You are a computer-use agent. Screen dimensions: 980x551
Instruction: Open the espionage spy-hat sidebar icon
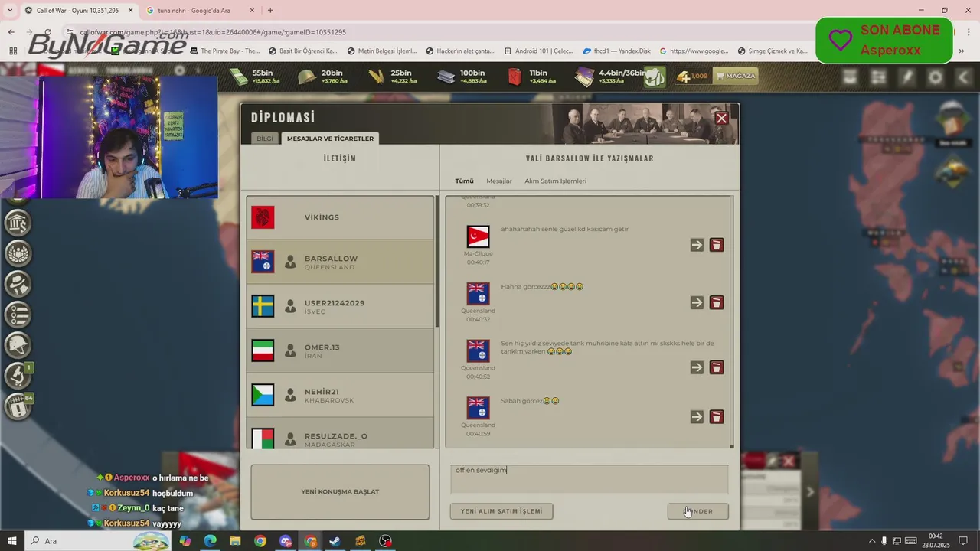coord(18,284)
